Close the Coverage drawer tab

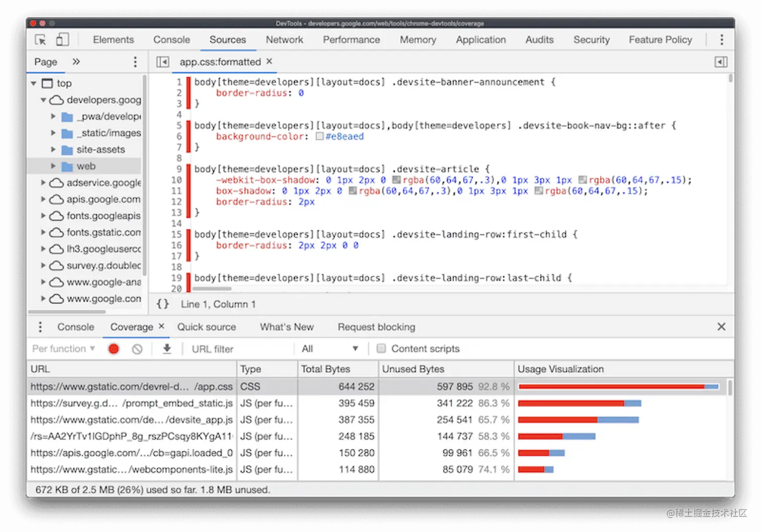(x=161, y=326)
